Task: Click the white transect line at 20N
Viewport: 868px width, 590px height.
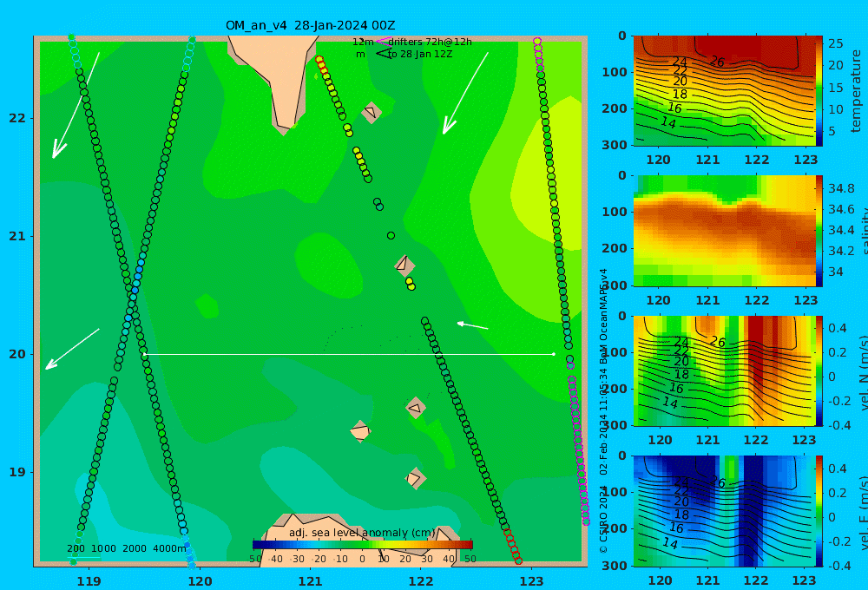Action: coord(349,354)
